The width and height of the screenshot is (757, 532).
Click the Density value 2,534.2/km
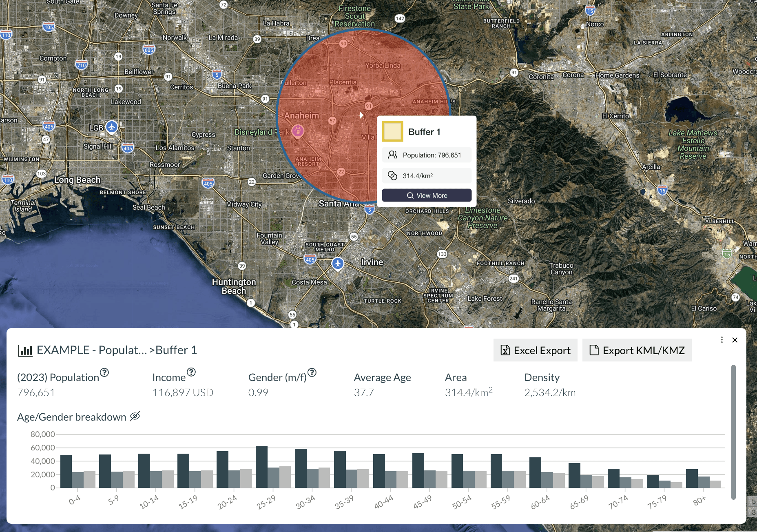pos(550,392)
